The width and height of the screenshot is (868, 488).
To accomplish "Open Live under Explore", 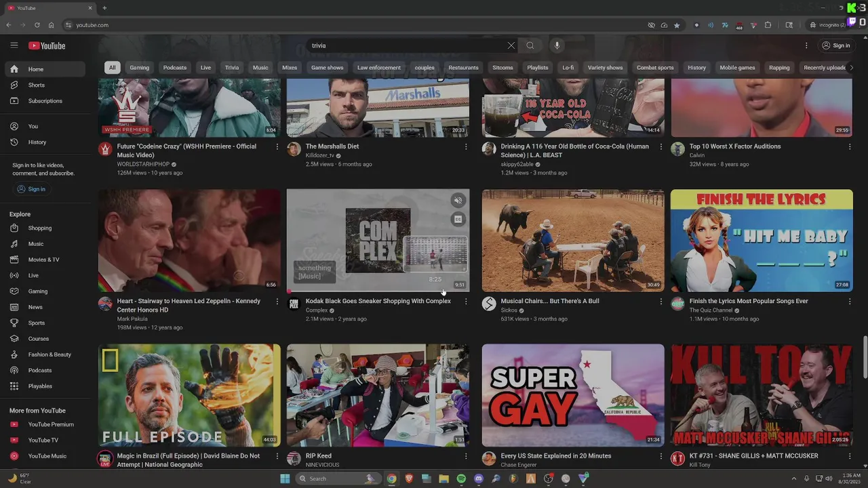I will 45,275.
